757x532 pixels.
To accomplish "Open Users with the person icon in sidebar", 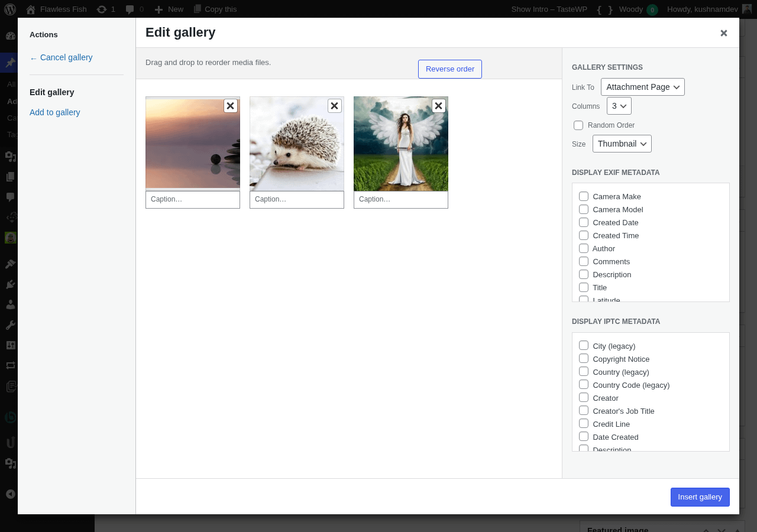I will pos(10,304).
